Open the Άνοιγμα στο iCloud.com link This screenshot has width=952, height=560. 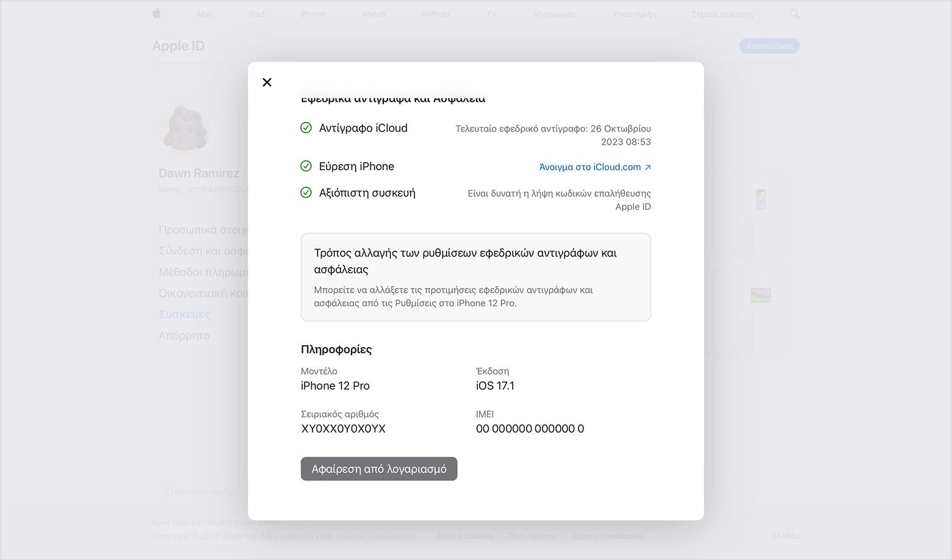[595, 167]
